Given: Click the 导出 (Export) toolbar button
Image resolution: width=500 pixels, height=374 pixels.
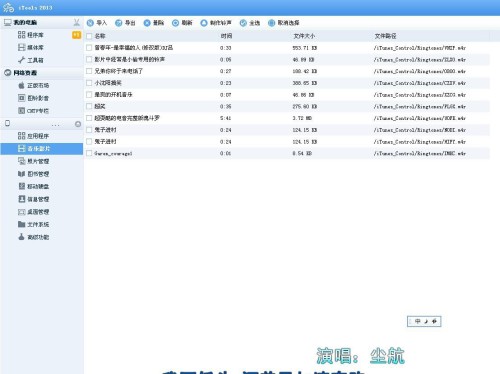Looking at the screenshot, I should 125,23.
